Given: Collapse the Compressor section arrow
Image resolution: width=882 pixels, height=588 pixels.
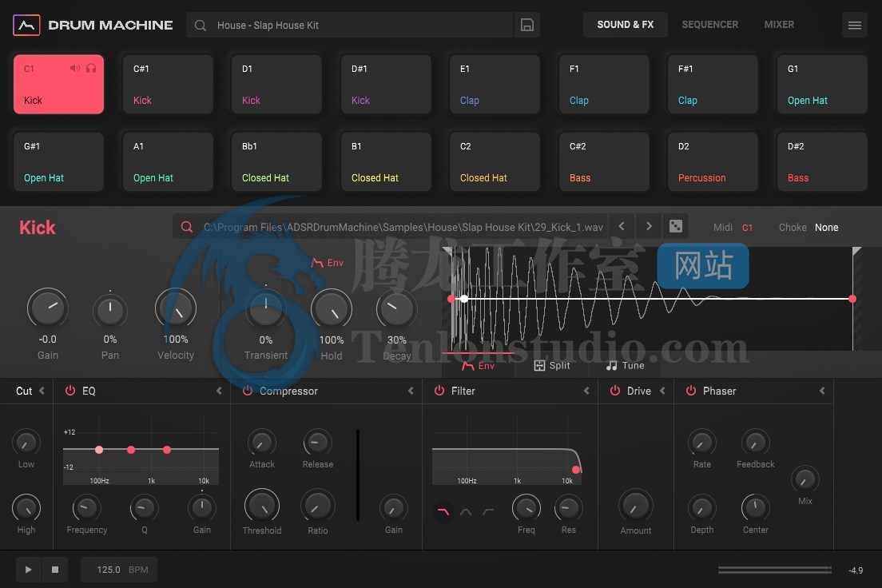Looking at the screenshot, I should pyautogui.click(x=411, y=391).
